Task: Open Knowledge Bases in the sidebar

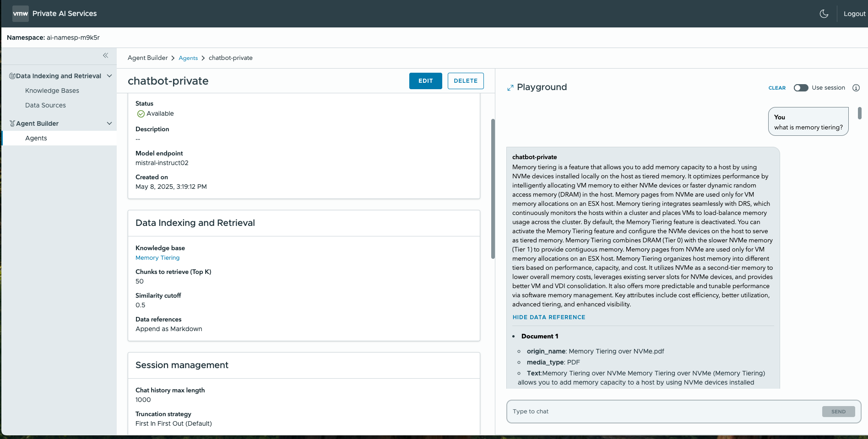Action: click(x=52, y=91)
